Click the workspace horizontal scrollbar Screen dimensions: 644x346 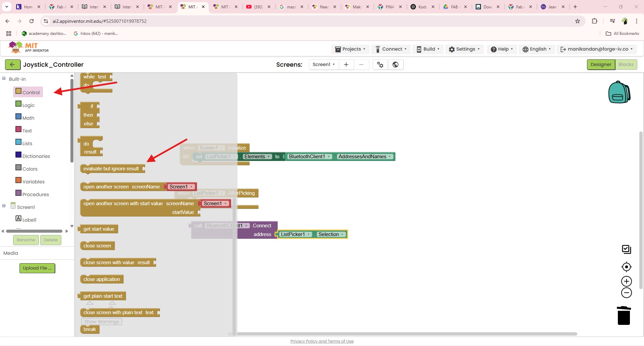tap(402, 334)
